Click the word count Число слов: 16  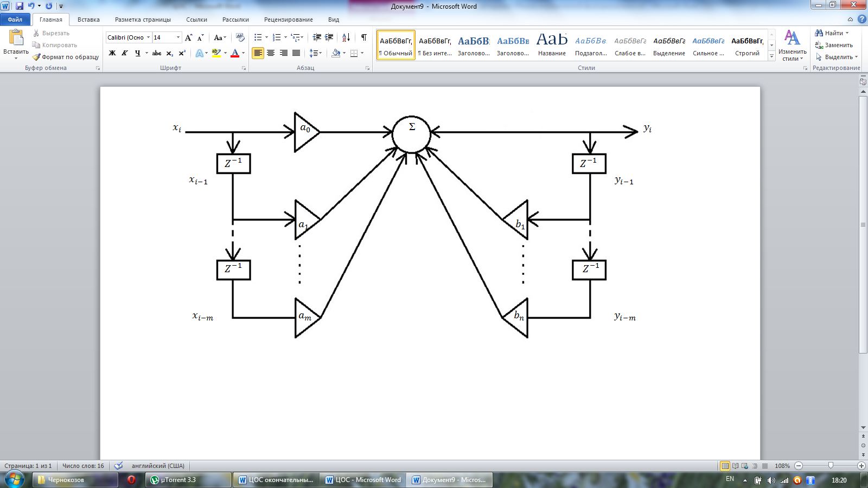click(x=83, y=466)
